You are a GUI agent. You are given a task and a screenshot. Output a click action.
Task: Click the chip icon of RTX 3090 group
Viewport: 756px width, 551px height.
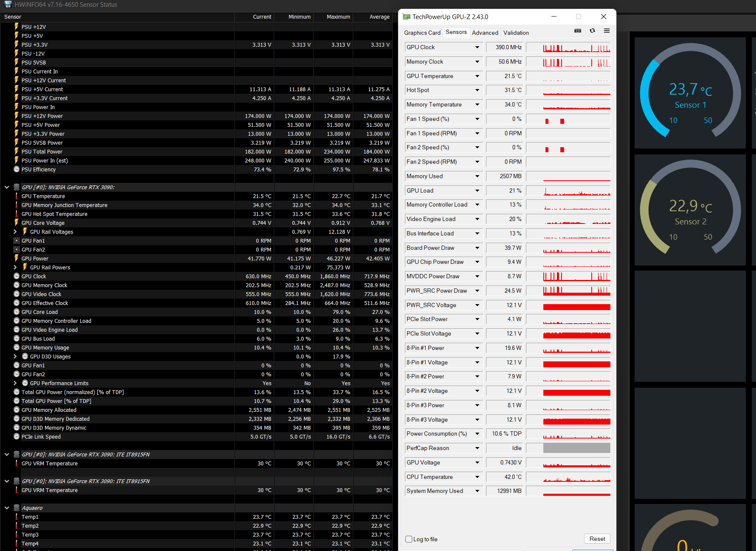17,187
